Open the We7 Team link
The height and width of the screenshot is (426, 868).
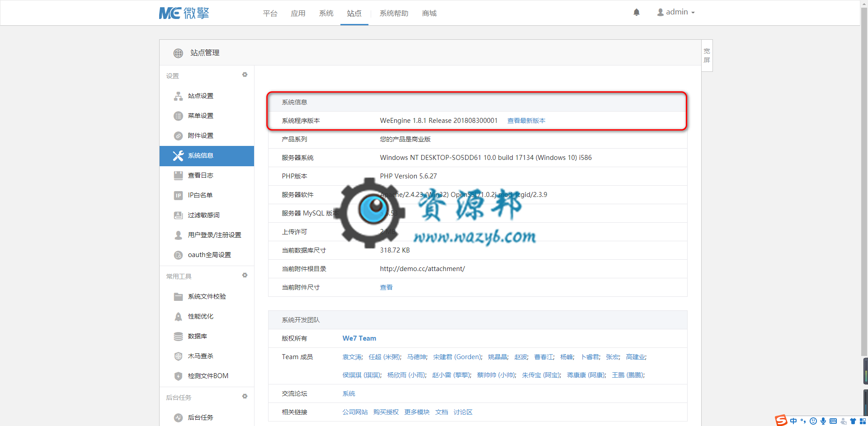[x=359, y=338]
